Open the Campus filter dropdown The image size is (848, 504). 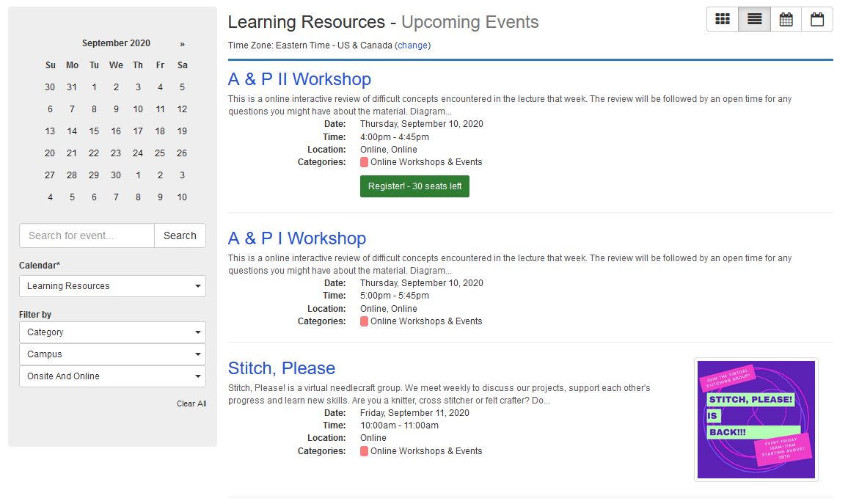pos(112,354)
